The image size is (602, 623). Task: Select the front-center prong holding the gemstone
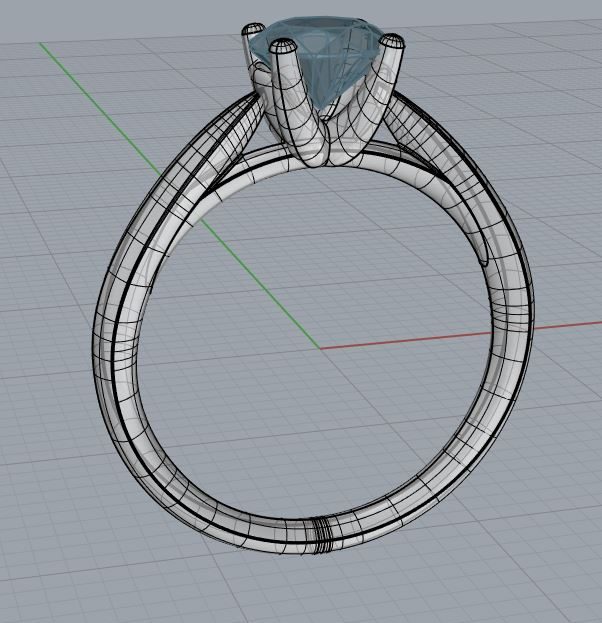tap(296, 104)
